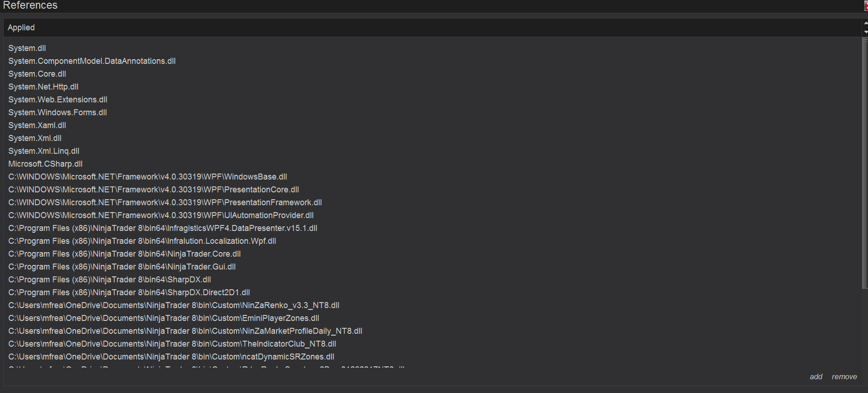Select the NinjaTrader.Gui.dll reference

pyautogui.click(x=122, y=267)
